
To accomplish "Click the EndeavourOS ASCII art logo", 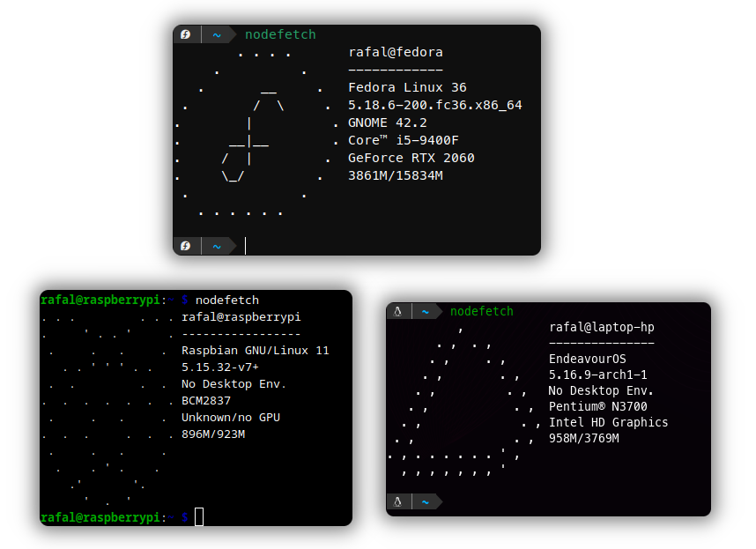I will pos(463,401).
